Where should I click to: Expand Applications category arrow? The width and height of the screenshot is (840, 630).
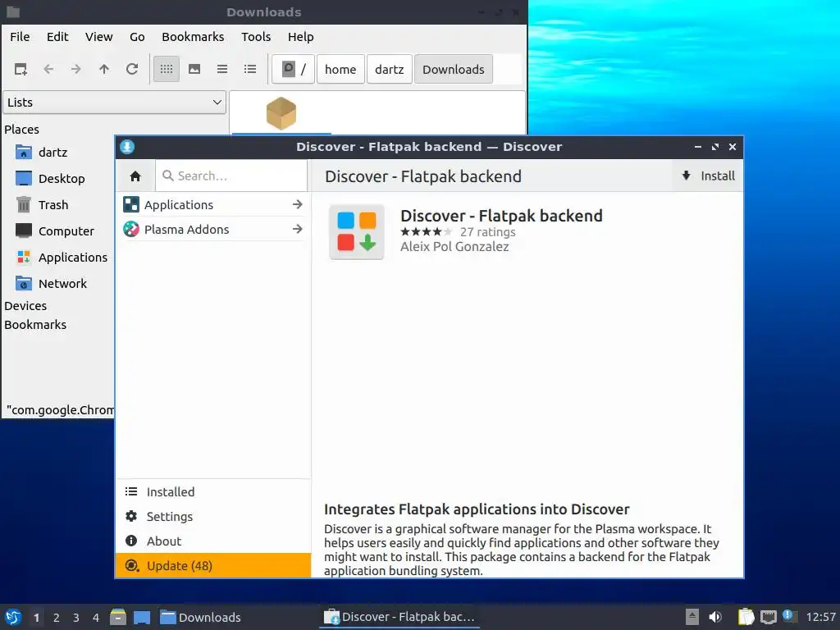click(x=298, y=204)
